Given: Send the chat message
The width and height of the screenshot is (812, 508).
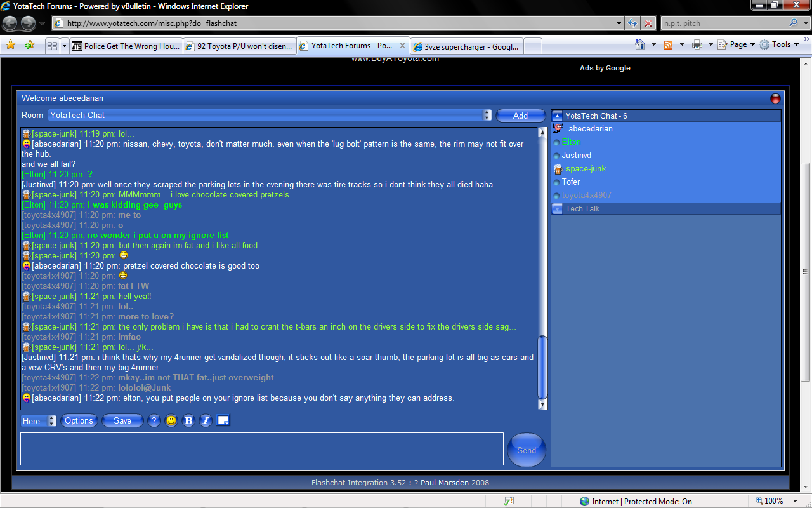Looking at the screenshot, I should (527, 450).
